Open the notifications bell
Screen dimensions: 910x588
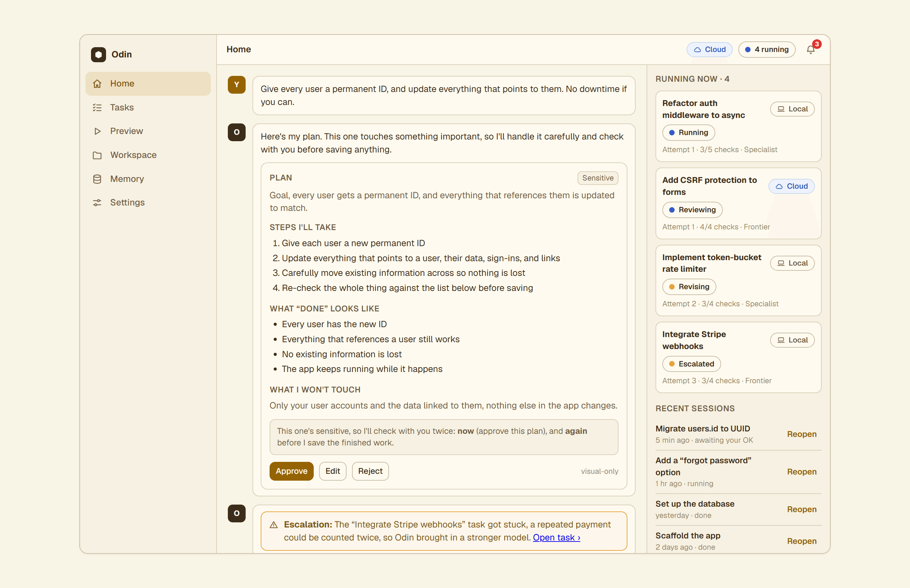(810, 50)
